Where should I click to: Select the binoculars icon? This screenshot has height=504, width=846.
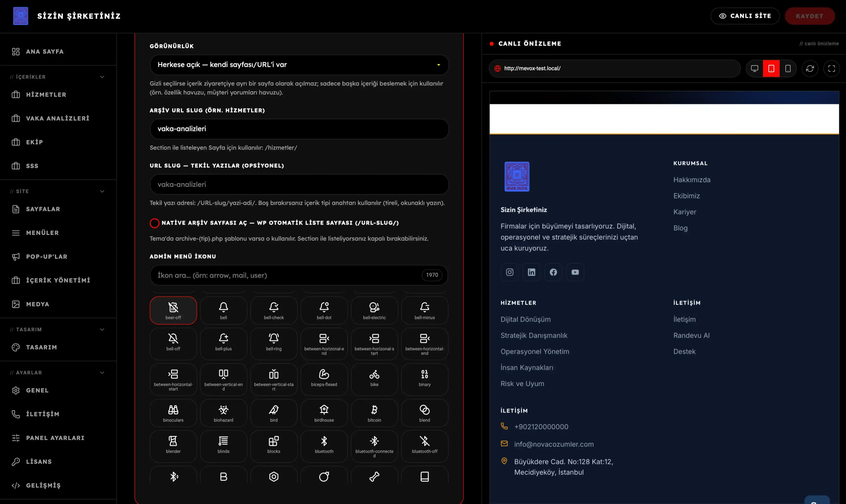click(173, 413)
